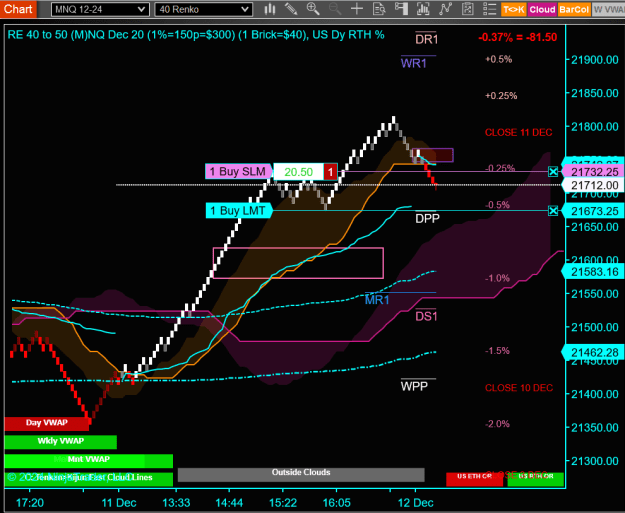Open the chart properties list icon
625x513 pixels.
489,9
